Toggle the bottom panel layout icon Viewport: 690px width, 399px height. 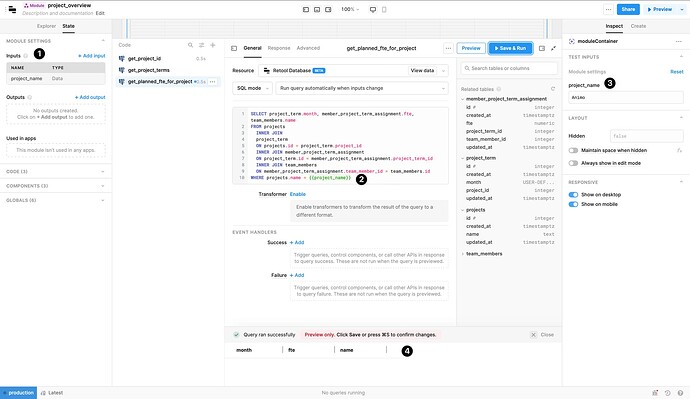317,9
